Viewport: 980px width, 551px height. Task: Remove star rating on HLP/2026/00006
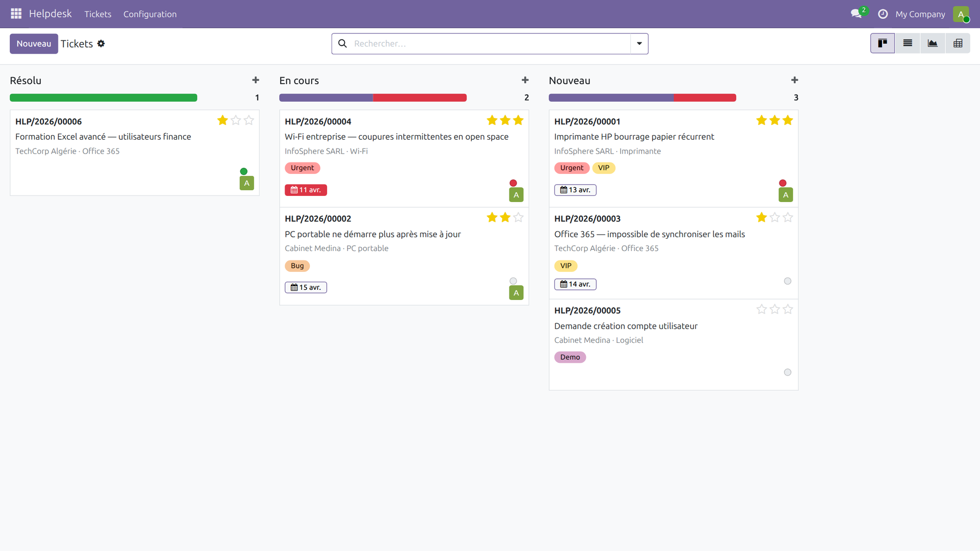tap(223, 120)
